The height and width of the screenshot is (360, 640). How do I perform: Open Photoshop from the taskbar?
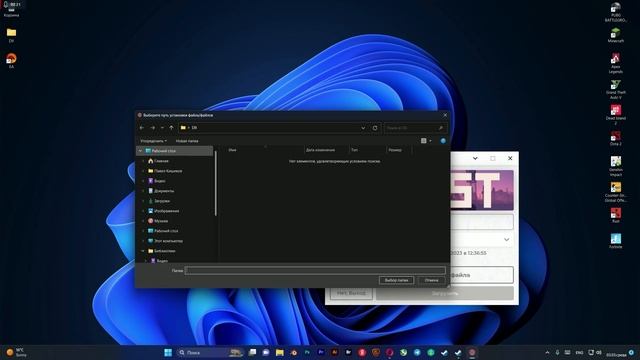(x=307, y=352)
